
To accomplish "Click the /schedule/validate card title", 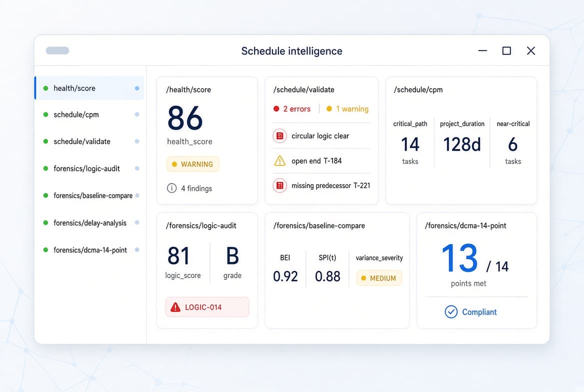I will point(304,90).
